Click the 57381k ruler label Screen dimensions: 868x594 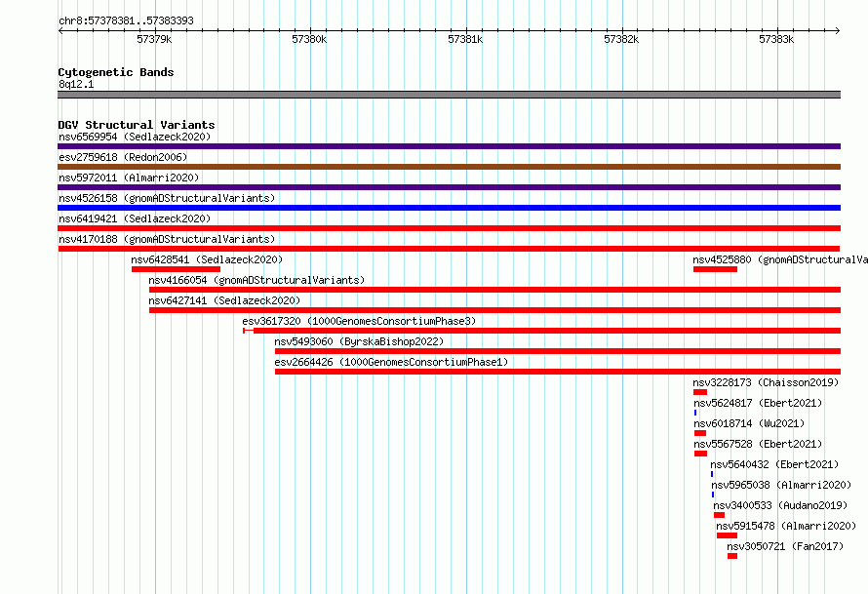(465, 39)
